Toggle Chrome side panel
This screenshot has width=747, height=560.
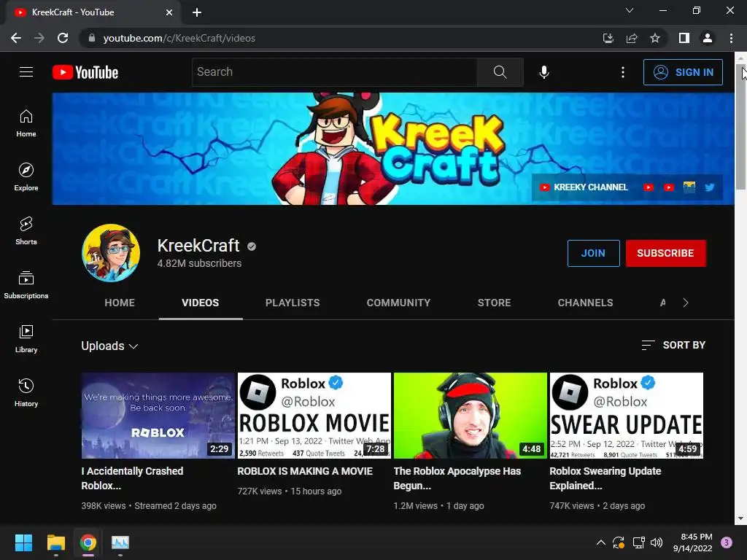[684, 38]
